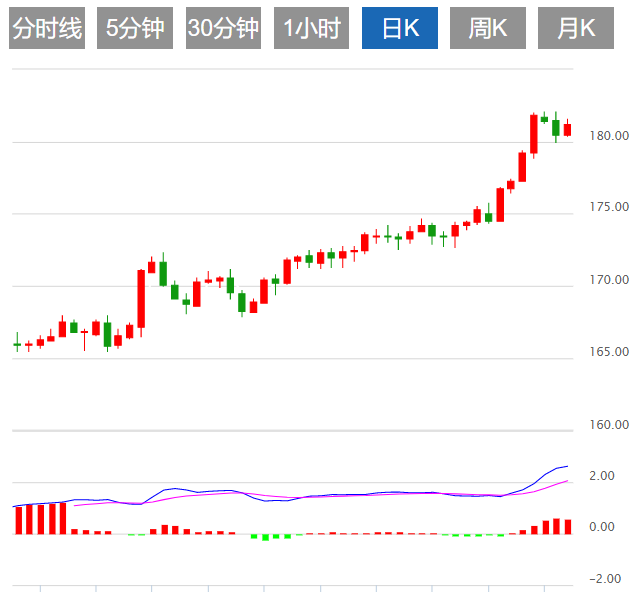
Task: Select the 月K monthly tab
Action: tap(576, 28)
